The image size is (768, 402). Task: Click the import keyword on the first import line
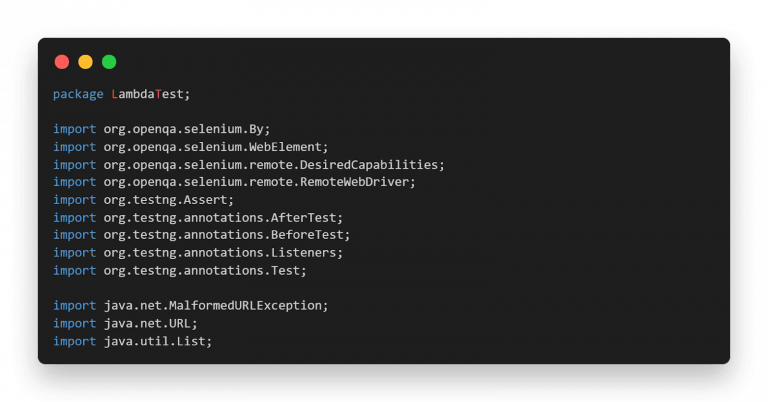(74, 129)
